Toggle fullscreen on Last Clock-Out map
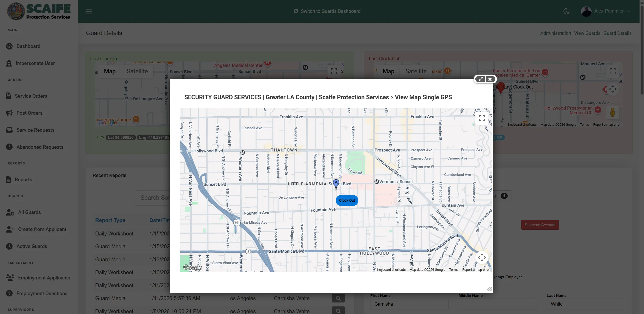The image size is (644, 314). coord(613,71)
